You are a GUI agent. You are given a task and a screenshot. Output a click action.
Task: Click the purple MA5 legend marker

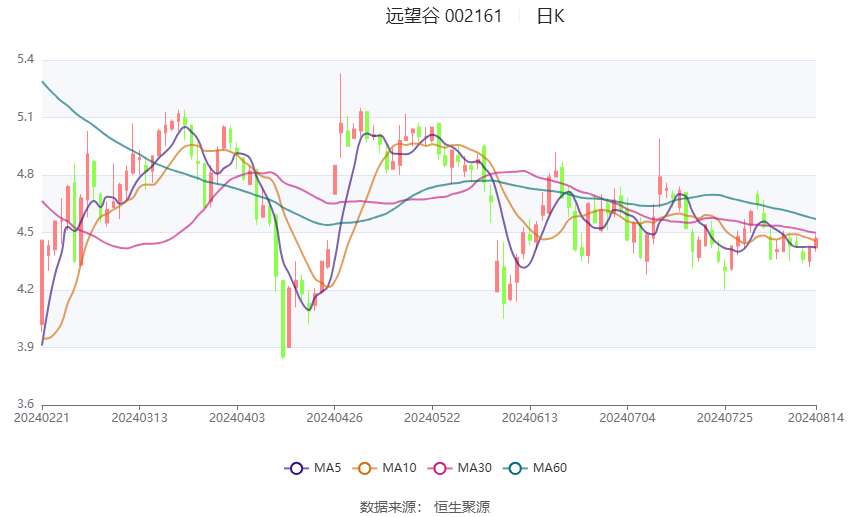tap(296, 468)
